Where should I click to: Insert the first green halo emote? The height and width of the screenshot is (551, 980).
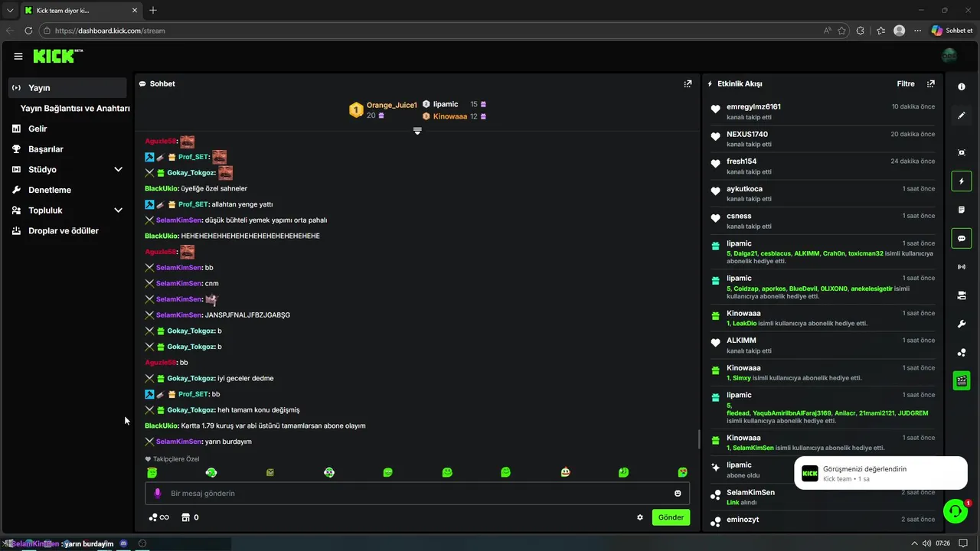click(152, 472)
